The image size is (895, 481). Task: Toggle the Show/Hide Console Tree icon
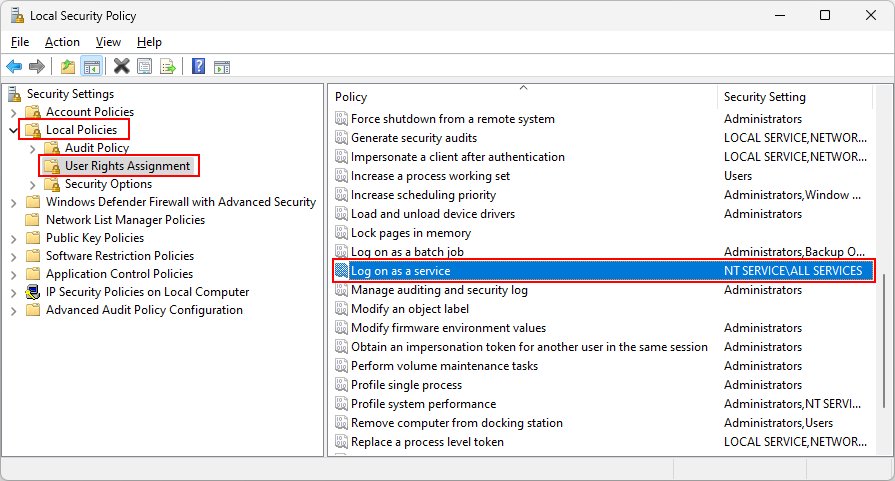pos(91,67)
